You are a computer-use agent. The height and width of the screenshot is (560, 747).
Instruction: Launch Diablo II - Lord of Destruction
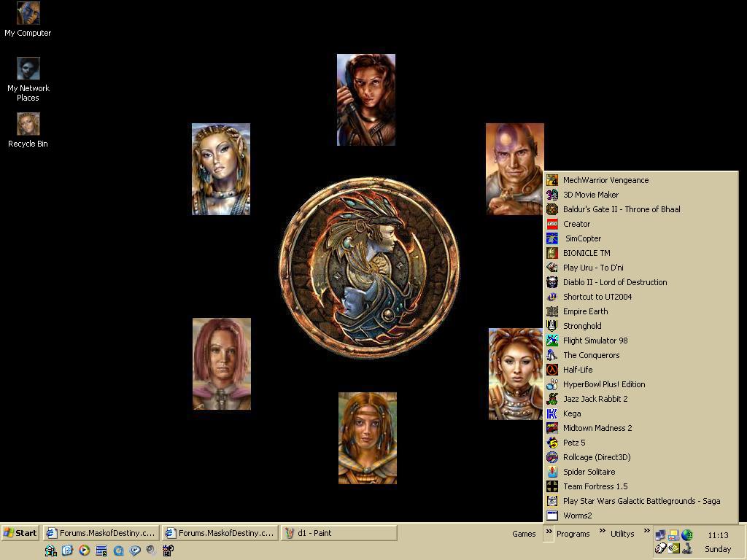[x=640, y=282]
